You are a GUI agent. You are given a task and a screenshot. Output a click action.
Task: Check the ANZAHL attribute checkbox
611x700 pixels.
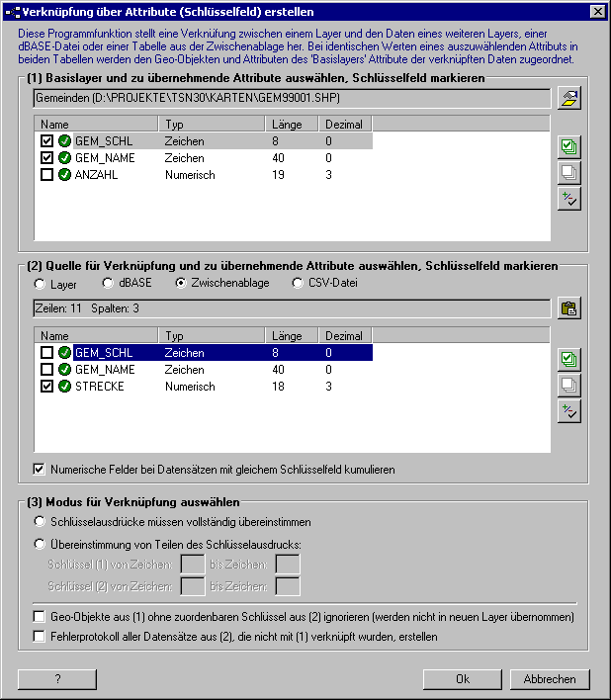point(46,175)
